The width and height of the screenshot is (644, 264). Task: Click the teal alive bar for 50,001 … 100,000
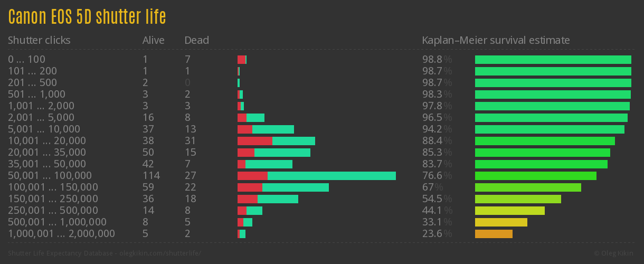(332, 176)
